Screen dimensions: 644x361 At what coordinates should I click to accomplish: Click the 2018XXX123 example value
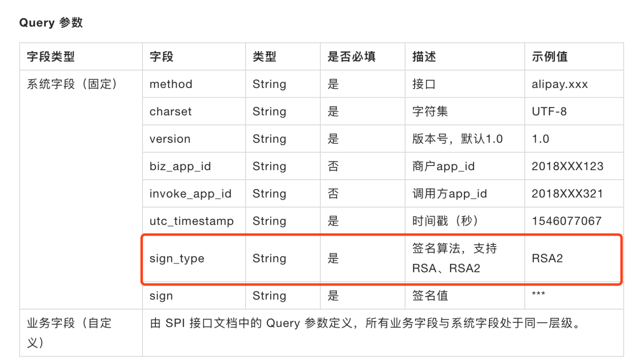pos(568,166)
